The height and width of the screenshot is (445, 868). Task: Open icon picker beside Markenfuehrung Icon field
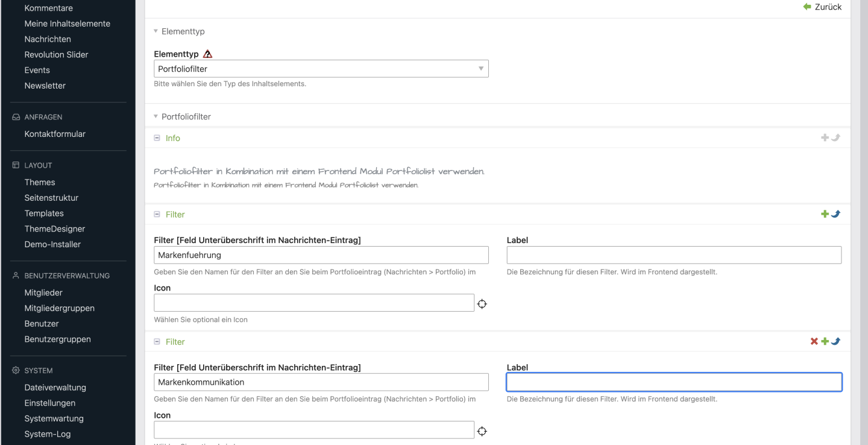(x=482, y=304)
